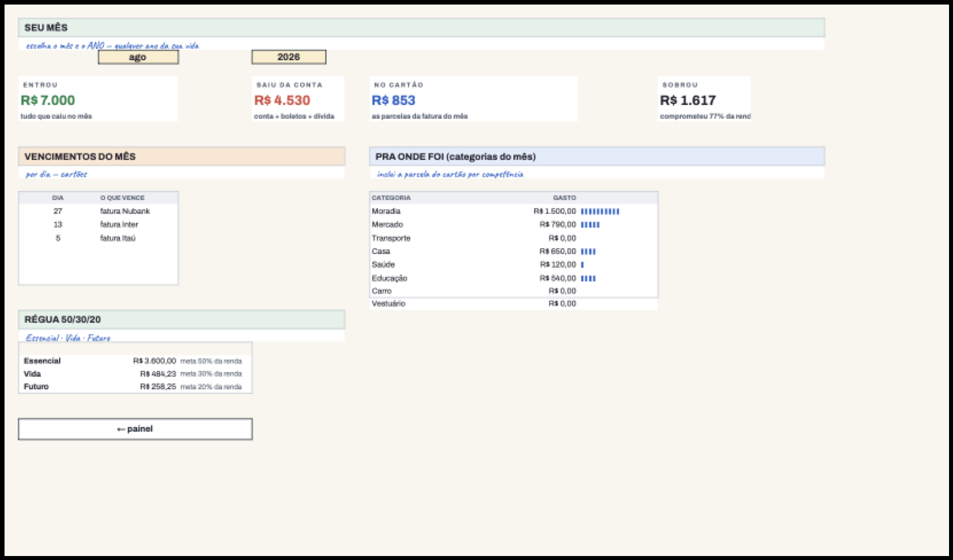Select the "R$ 0,00" amount for Carro

coord(563,291)
